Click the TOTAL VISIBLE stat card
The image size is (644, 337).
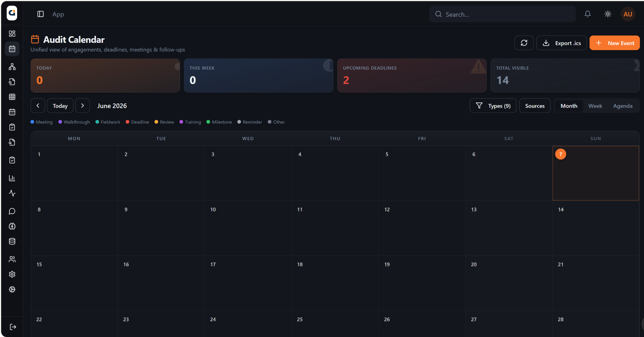565,76
